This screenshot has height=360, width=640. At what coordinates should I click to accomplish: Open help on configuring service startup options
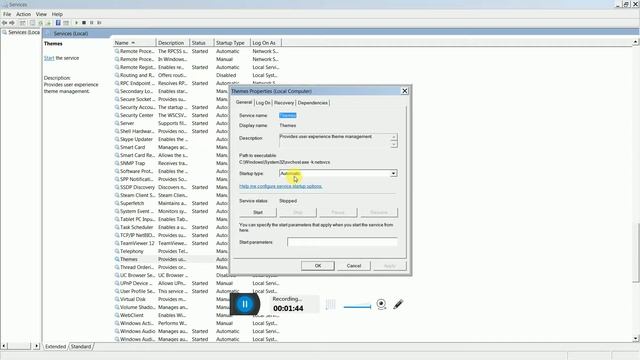point(281,186)
